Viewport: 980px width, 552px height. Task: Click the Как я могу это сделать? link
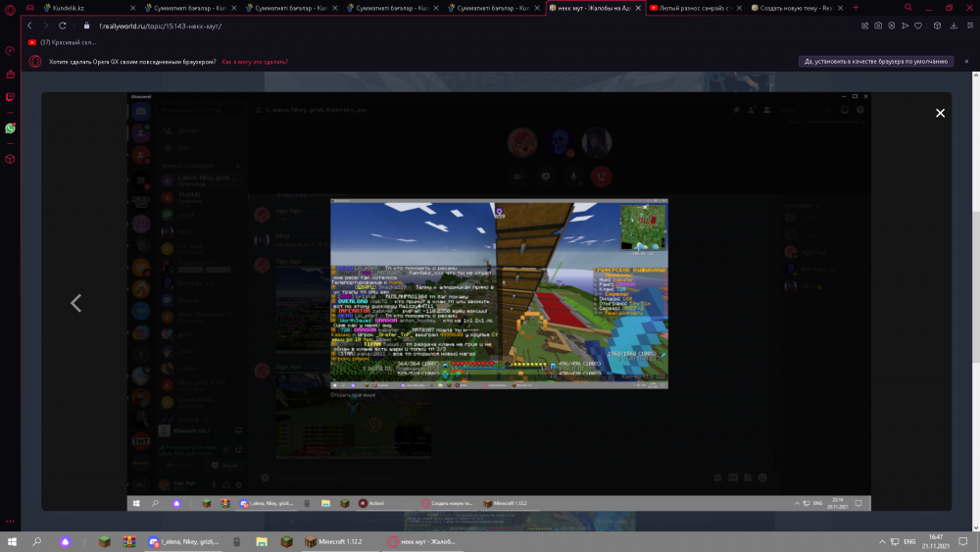coord(255,62)
